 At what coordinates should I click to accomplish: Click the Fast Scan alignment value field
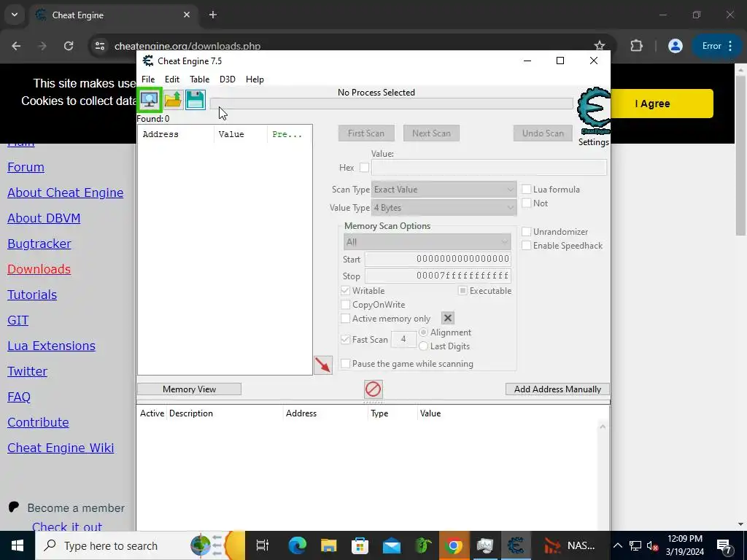(x=403, y=339)
